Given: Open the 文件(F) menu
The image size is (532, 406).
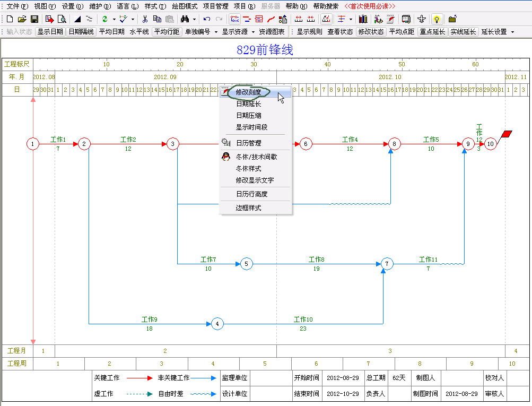Looking at the screenshot, I should pyautogui.click(x=18, y=6).
